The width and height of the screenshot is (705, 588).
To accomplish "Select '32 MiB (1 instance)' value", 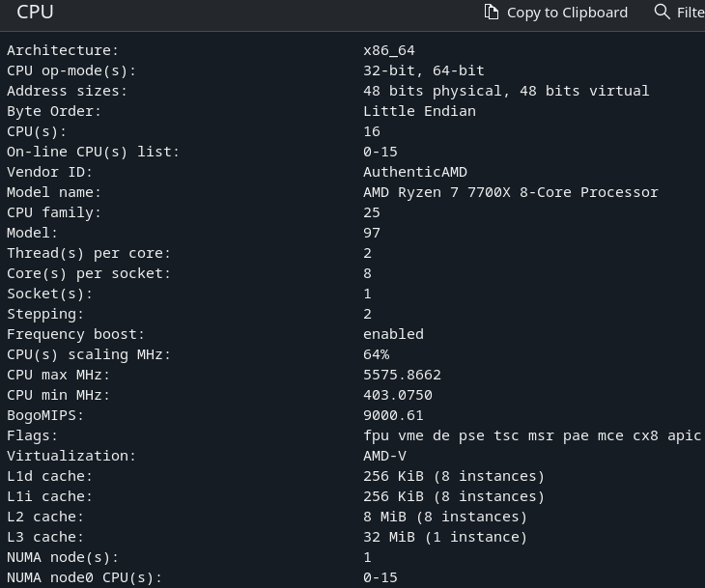I will pos(445,537).
